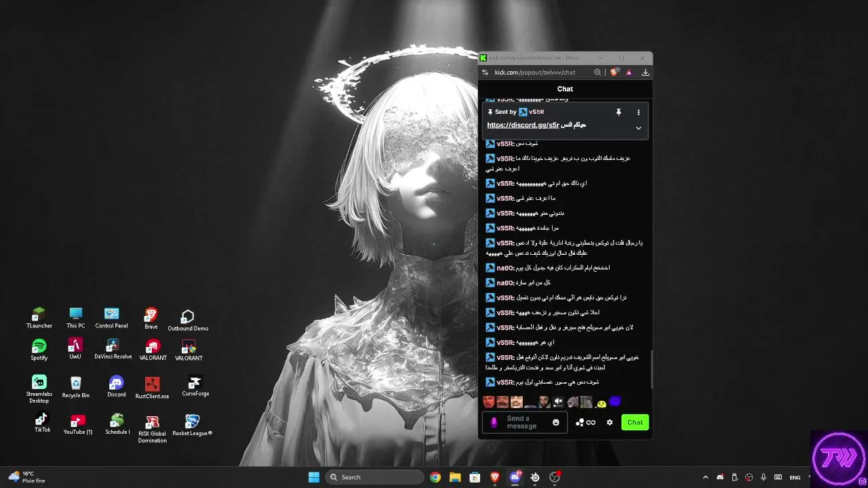Image resolution: width=868 pixels, height=488 pixels.
Task: Click microphone icon in system tray
Action: [764, 477]
